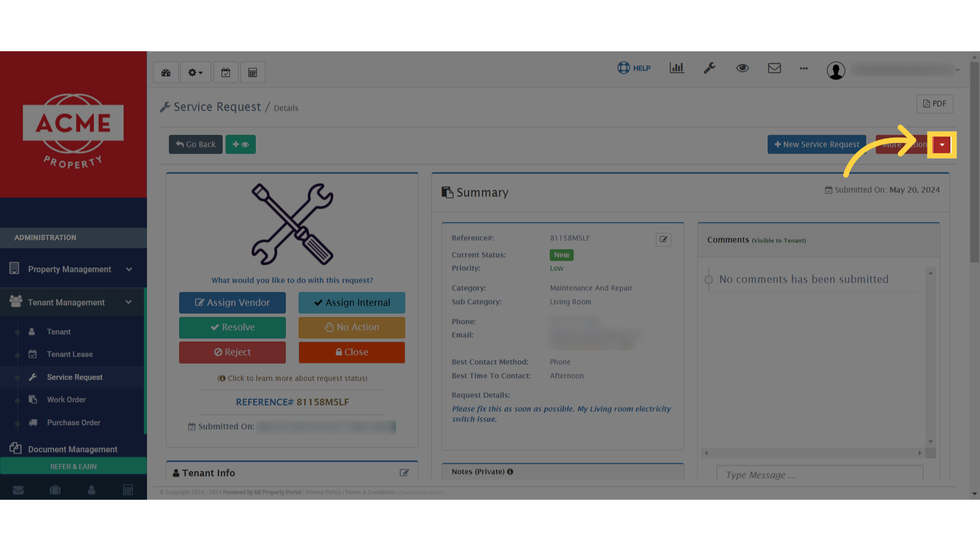Click the New status badge
The width and height of the screenshot is (980, 551).
pos(561,255)
